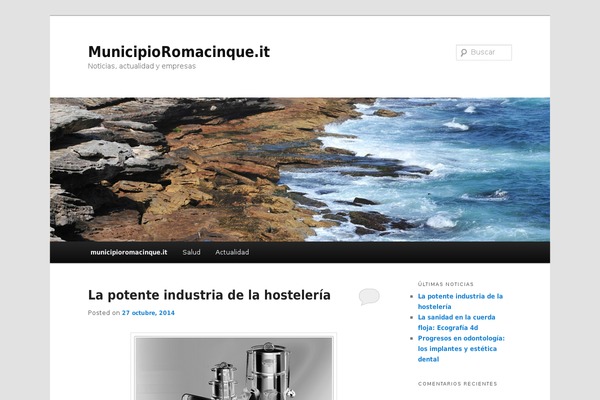Viewport: 600px width, 400px height.
Task: Click the ÚLTIMAS NOTICIAS heading
Action: pos(445,284)
